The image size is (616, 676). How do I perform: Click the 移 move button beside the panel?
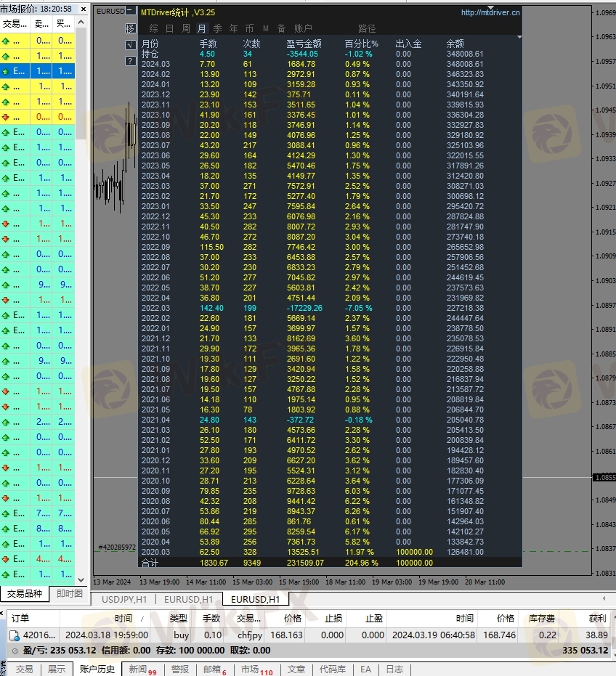point(130,28)
